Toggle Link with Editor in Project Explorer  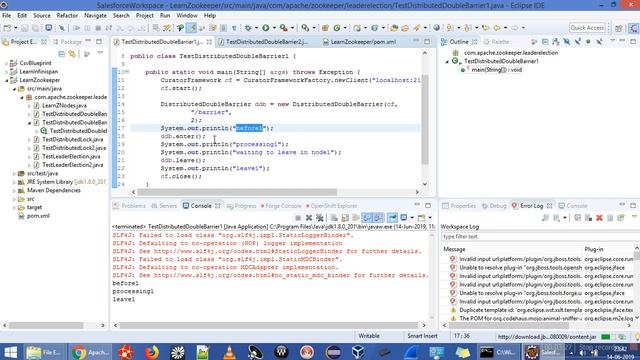[x=72, y=54]
